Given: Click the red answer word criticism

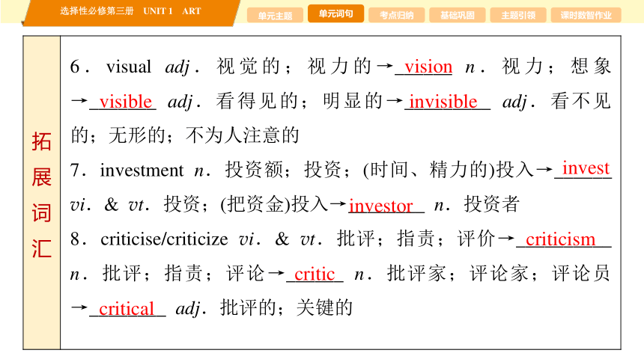Looking at the screenshot, I should tap(560, 239).
